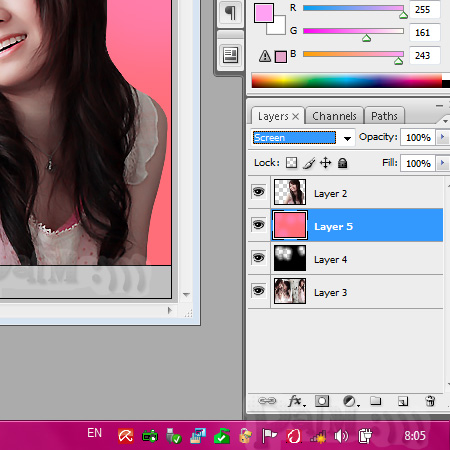Toggle lock all padlock icon
Viewport: 450px width, 450px height.
(x=342, y=163)
